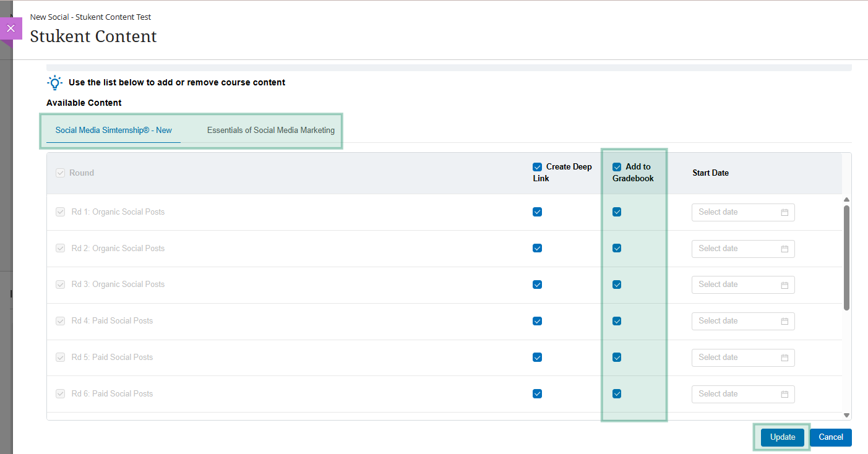The image size is (868, 454).
Task: Click row checkbox for Rd 5: Paid Social Posts
Action: point(61,358)
